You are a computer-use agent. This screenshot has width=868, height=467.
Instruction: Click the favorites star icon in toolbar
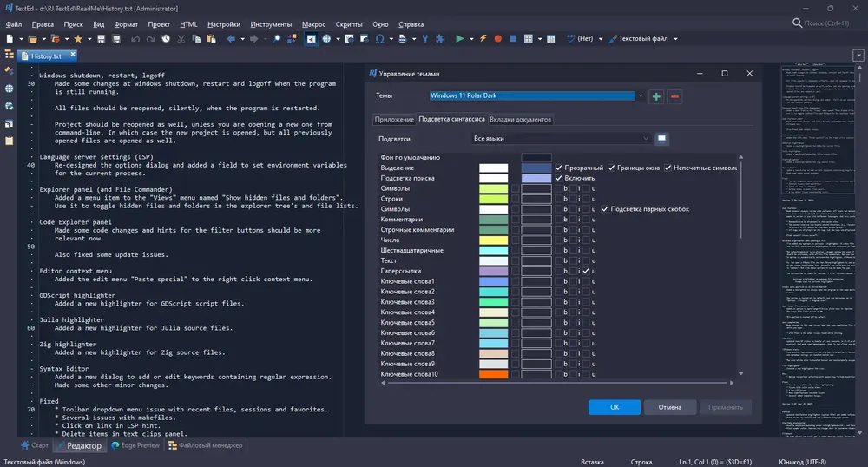coord(78,39)
